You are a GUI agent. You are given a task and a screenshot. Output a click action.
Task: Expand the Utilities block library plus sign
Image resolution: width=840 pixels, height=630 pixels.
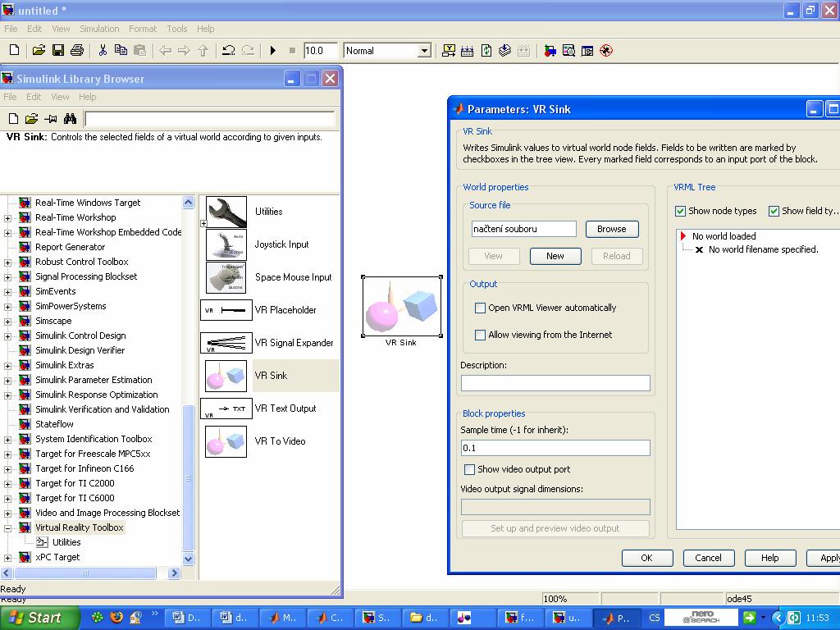(x=203, y=223)
